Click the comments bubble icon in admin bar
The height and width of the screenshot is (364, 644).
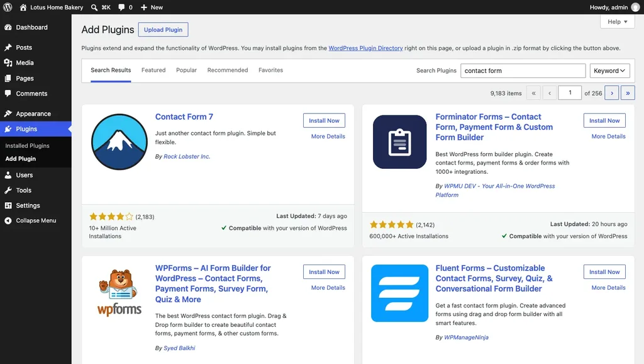tap(121, 7)
